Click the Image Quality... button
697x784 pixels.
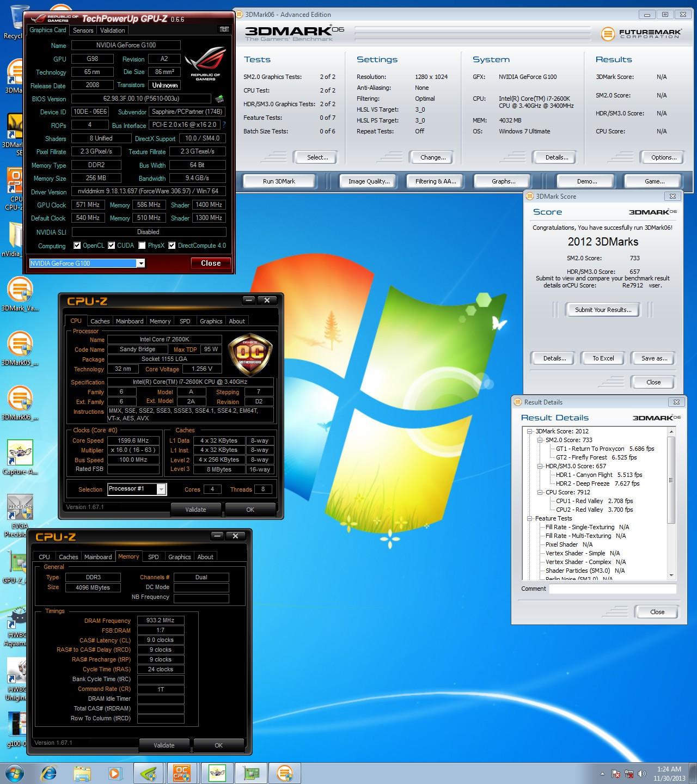click(369, 181)
